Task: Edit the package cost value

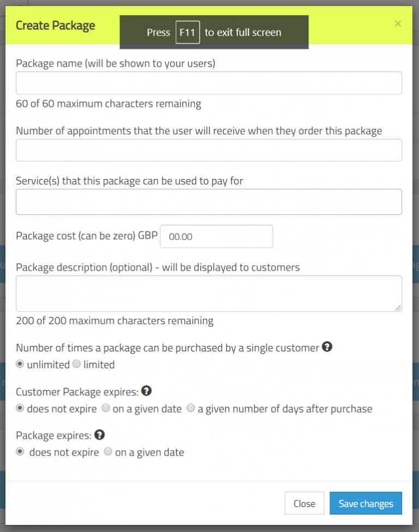Action: [x=216, y=236]
